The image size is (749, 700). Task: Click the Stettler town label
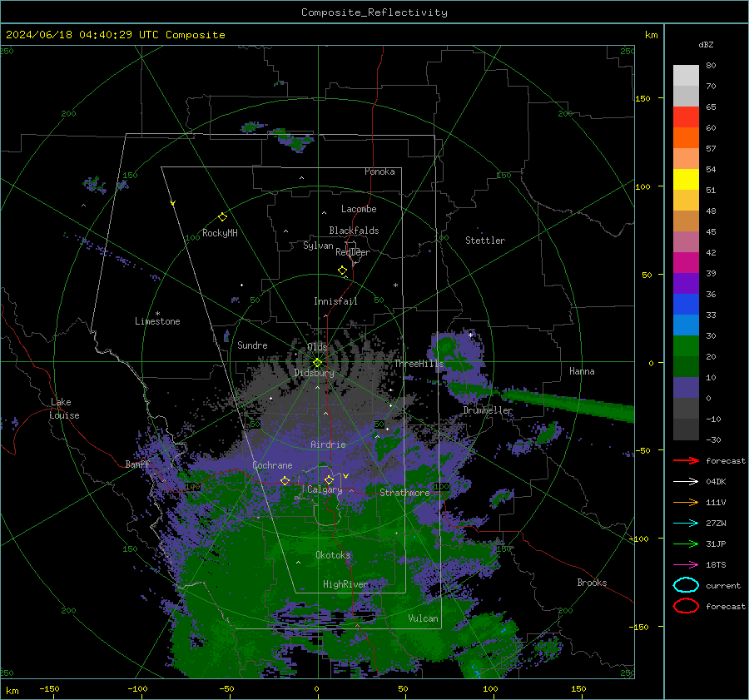[x=485, y=241]
